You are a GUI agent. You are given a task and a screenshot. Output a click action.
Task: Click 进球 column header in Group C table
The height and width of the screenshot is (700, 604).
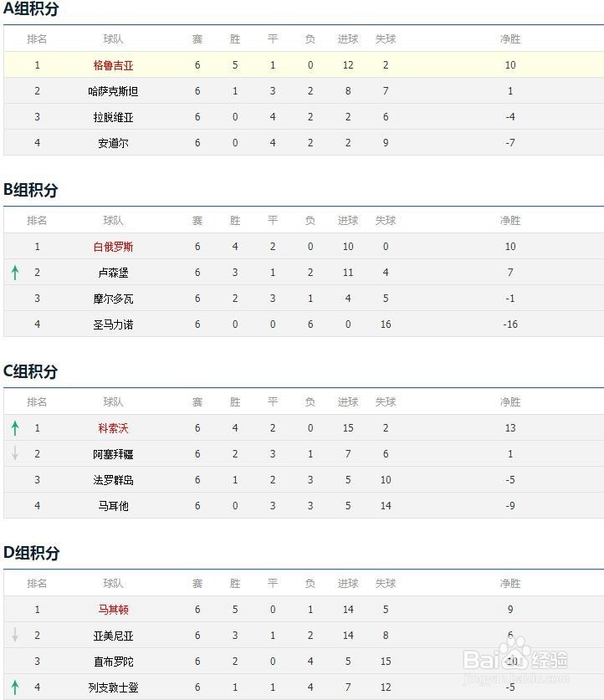click(x=348, y=402)
